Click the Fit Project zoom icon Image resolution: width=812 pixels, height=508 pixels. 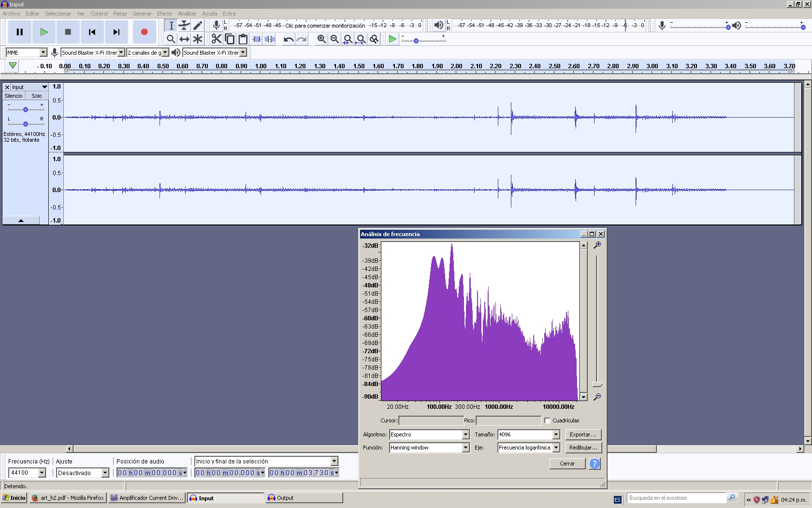(x=361, y=39)
